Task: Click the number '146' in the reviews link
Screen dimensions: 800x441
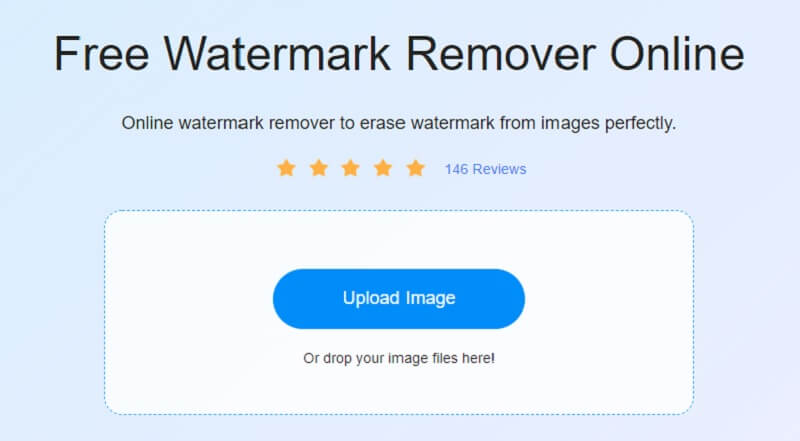Action: [456, 169]
